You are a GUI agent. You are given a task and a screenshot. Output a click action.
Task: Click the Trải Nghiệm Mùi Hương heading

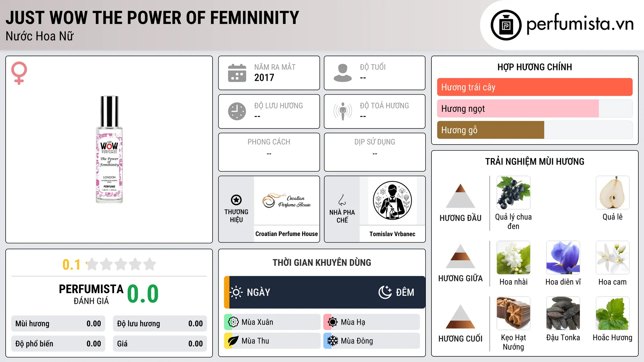535,162
